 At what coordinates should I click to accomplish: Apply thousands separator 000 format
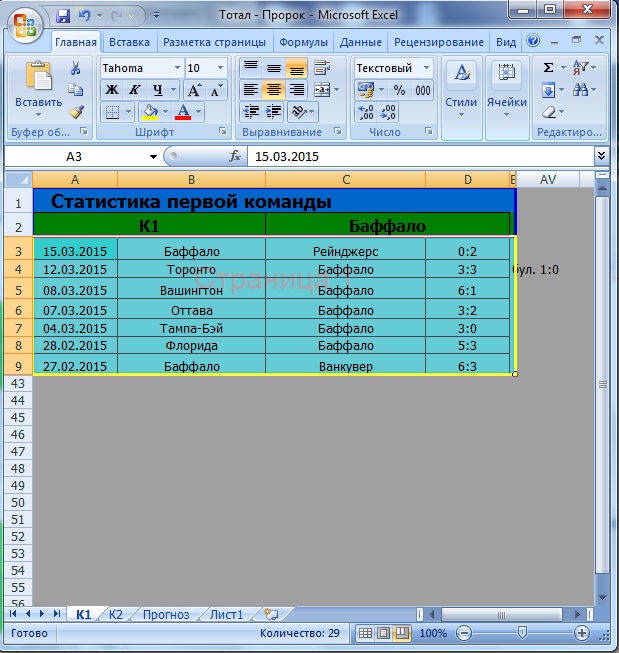pos(422,90)
